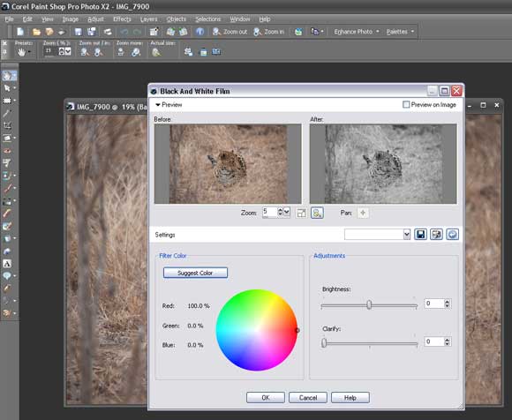This screenshot has width=512, height=420.
Task: Click the Brightness slider handle
Action: point(369,304)
